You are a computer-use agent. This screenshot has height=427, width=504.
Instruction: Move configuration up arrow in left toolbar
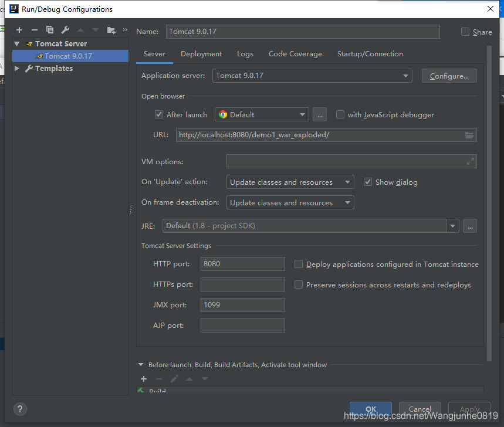click(80, 30)
